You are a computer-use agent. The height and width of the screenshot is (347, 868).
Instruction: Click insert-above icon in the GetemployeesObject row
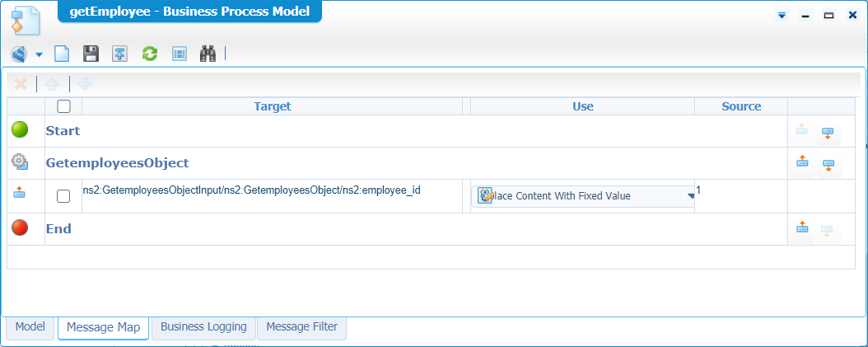802,163
